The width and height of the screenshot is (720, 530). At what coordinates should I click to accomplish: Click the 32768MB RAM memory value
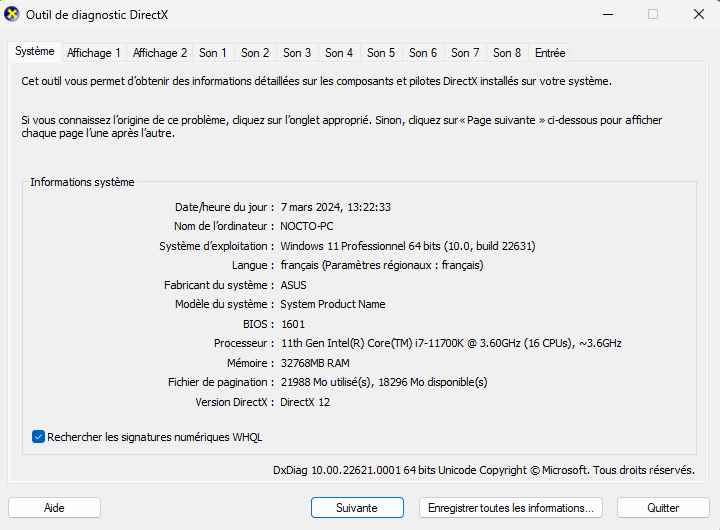(x=315, y=363)
